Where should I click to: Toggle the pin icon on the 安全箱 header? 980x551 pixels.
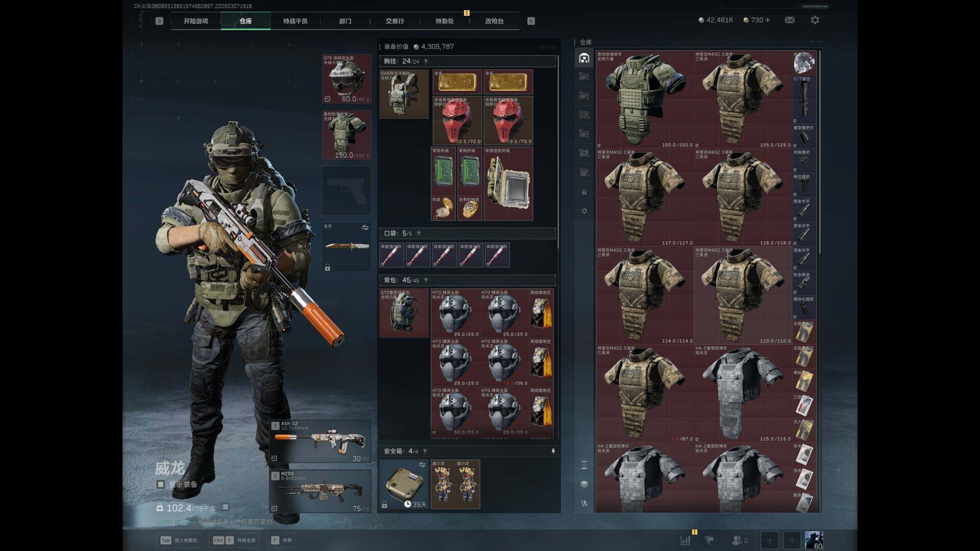pyautogui.click(x=553, y=451)
